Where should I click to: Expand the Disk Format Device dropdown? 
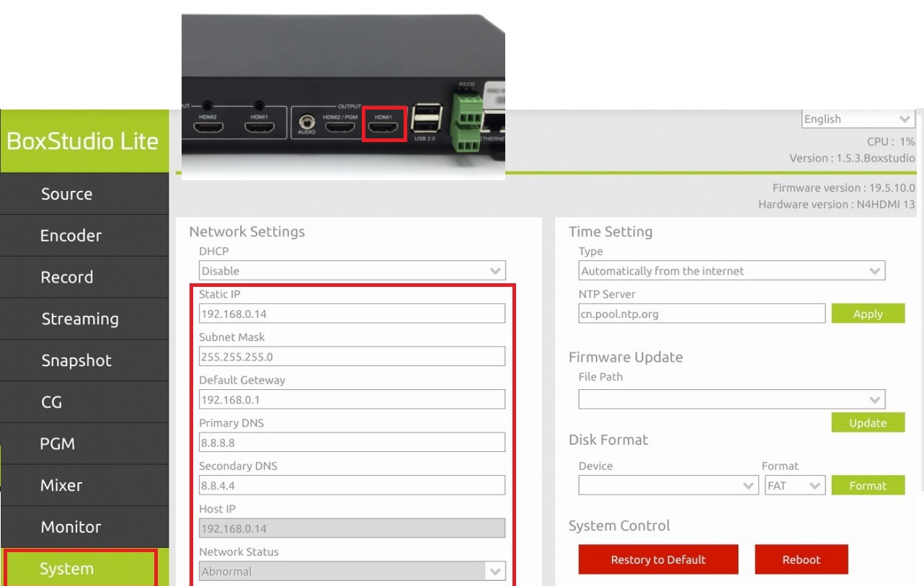[669, 485]
